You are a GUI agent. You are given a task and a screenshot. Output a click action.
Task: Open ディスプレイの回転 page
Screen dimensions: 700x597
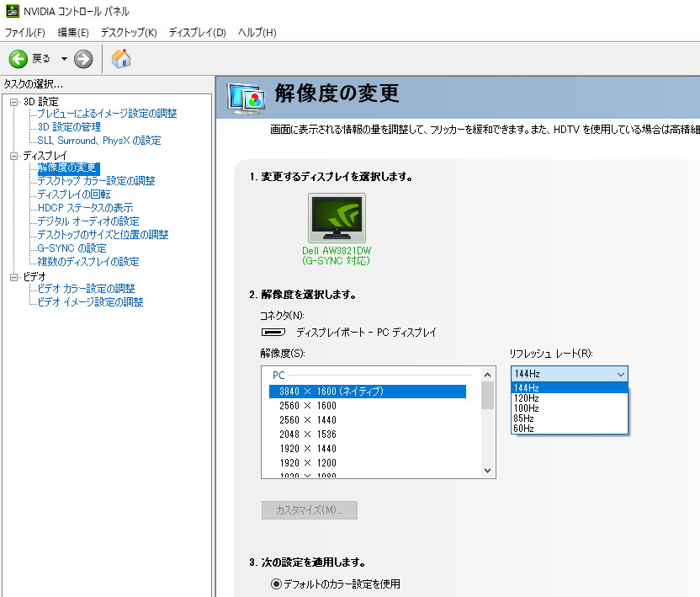point(74,195)
